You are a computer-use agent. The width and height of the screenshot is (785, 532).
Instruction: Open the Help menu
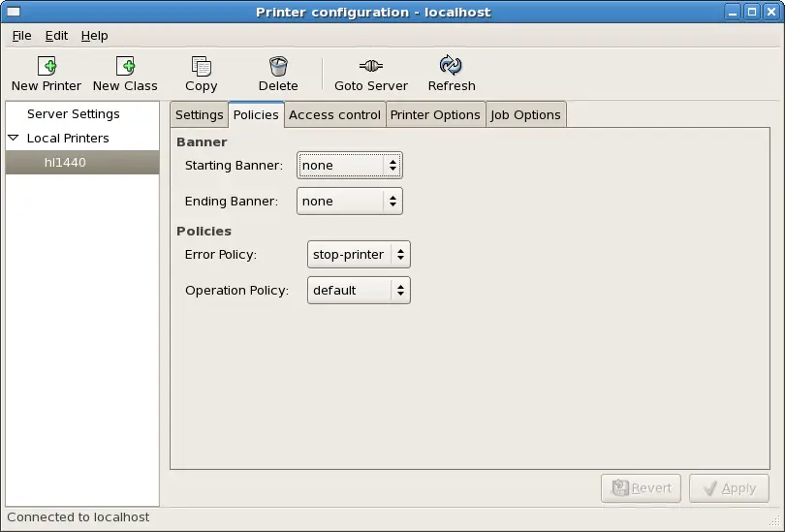(94, 36)
